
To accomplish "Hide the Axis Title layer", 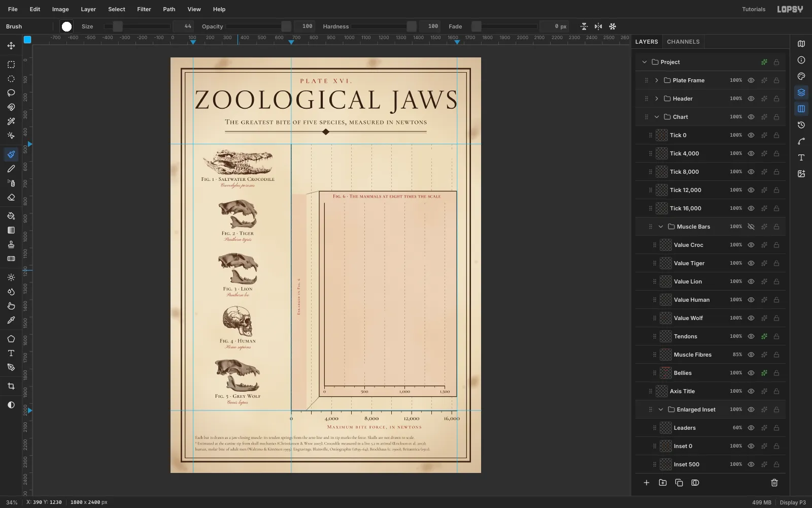I will point(751,391).
